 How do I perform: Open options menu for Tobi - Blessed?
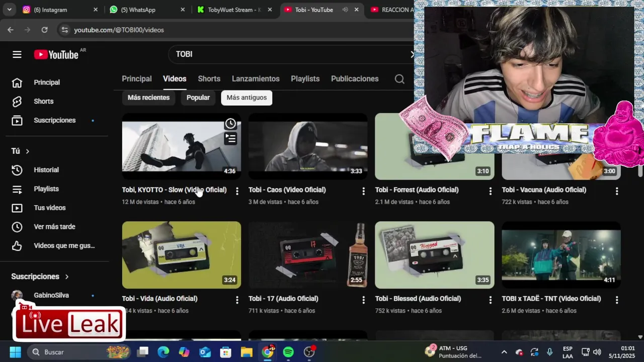pyautogui.click(x=490, y=300)
